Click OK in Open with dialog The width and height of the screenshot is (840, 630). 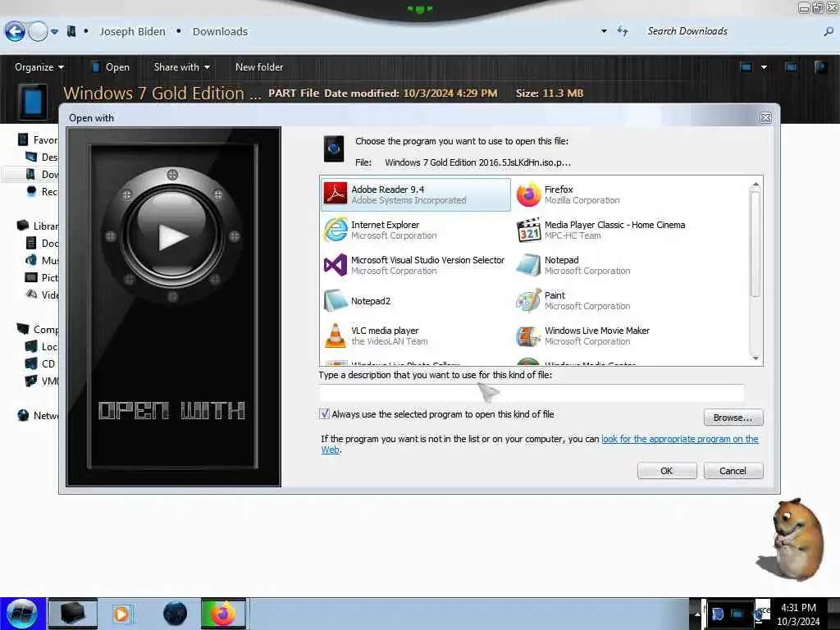tap(666, 470)
